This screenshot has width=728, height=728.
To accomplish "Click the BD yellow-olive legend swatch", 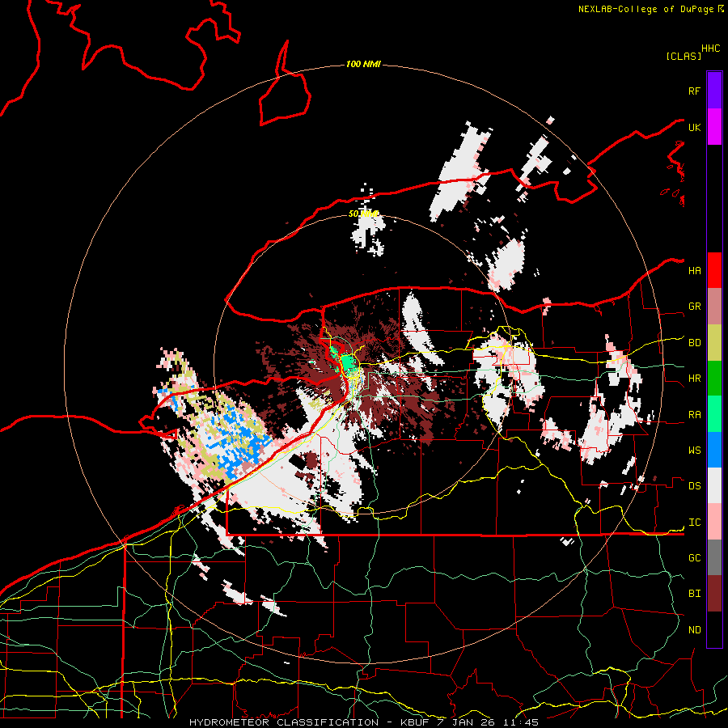I will [714, 343].
